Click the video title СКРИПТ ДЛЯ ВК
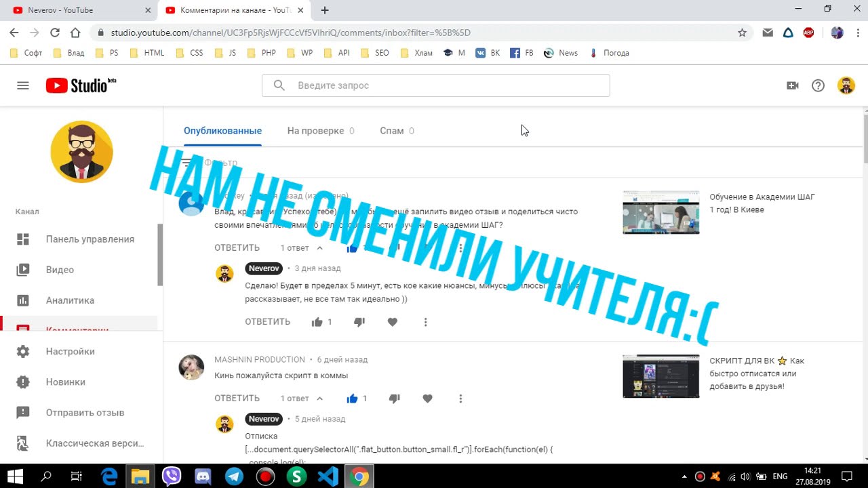Image resolution: width=868 pixels, height=488 pixels. (x=757, y=373)
